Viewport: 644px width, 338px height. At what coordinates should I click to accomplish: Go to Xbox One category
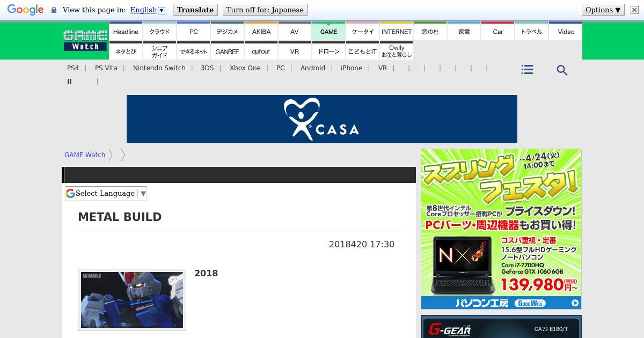245,68
